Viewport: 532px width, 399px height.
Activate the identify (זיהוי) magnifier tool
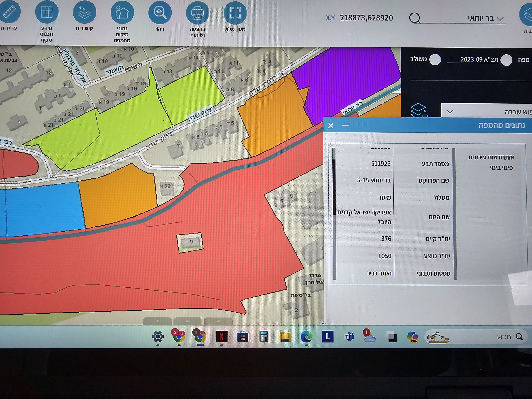coord(160,13)
